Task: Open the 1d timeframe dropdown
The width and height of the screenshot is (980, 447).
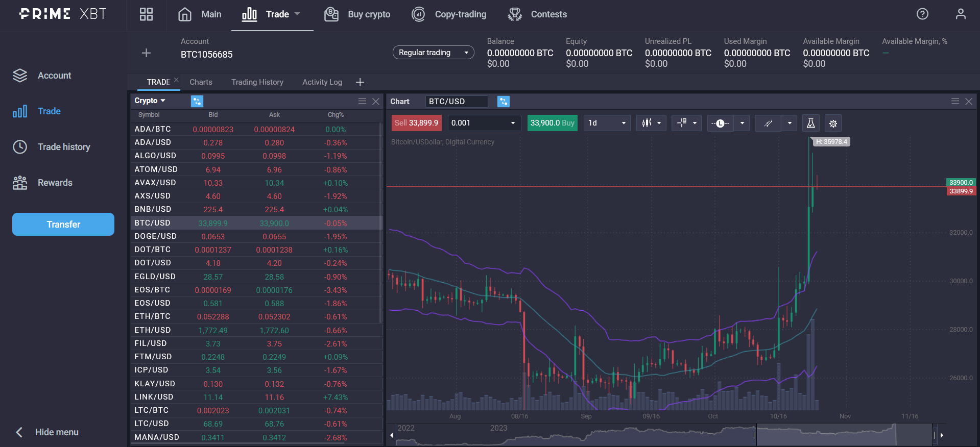Action: [x=607, y=123]
